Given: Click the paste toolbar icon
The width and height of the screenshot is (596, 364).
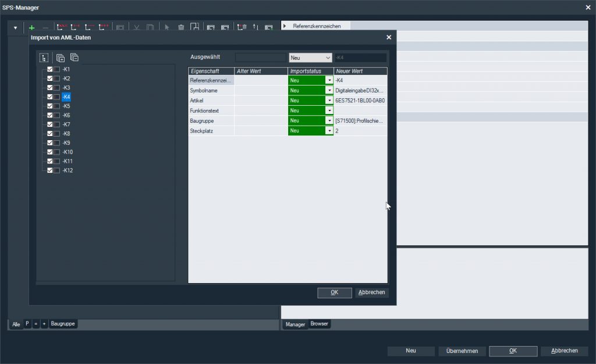Looking at the screenshot, I should point(150,27).
